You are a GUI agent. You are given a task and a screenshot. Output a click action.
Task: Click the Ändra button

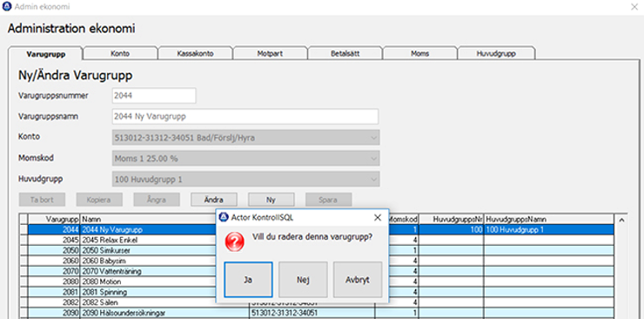click(x=214, y=200)
